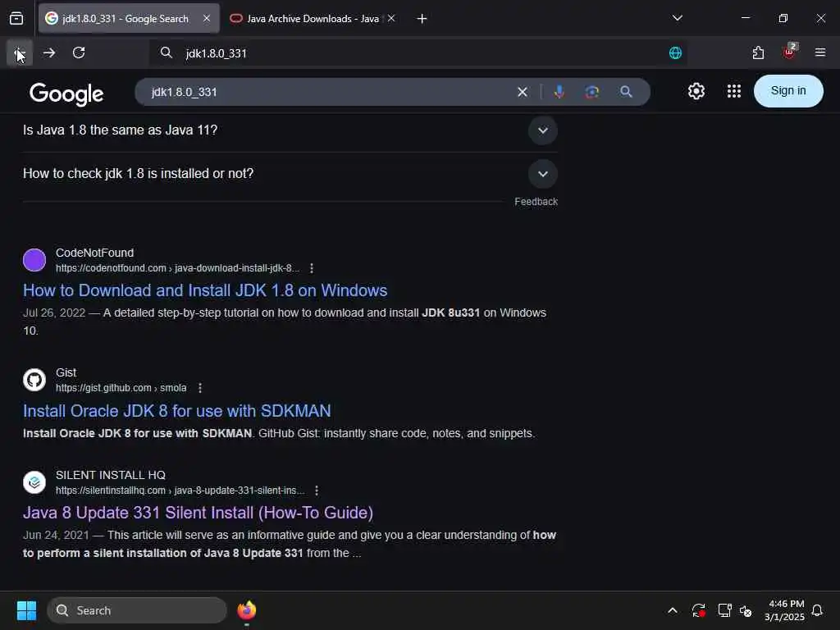Open the uBlock Origin extension icon
Viewport: 840px width, 630px height.
pos(789,52)
